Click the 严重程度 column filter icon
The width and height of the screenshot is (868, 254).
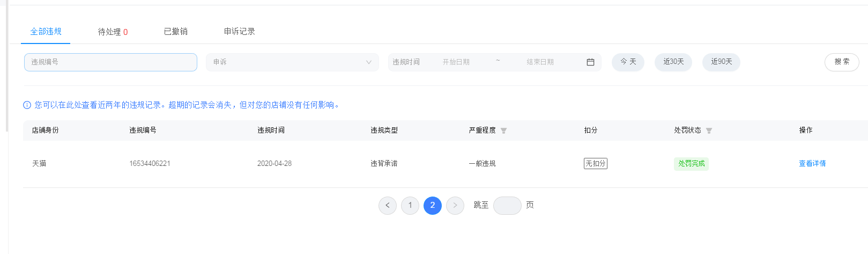[503, 130]
